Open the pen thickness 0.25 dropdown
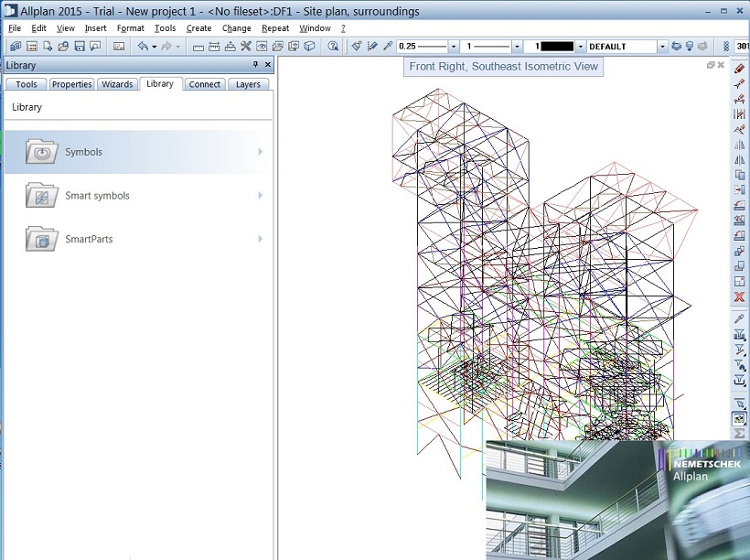This screenshot has height=560, width=750. click(x=454, y=47)
